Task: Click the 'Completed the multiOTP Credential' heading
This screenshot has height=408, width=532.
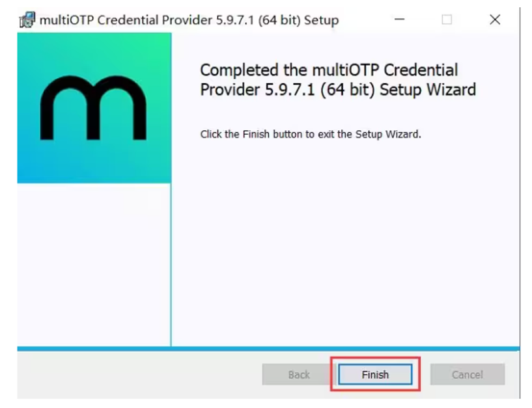Action: point(329,70)
